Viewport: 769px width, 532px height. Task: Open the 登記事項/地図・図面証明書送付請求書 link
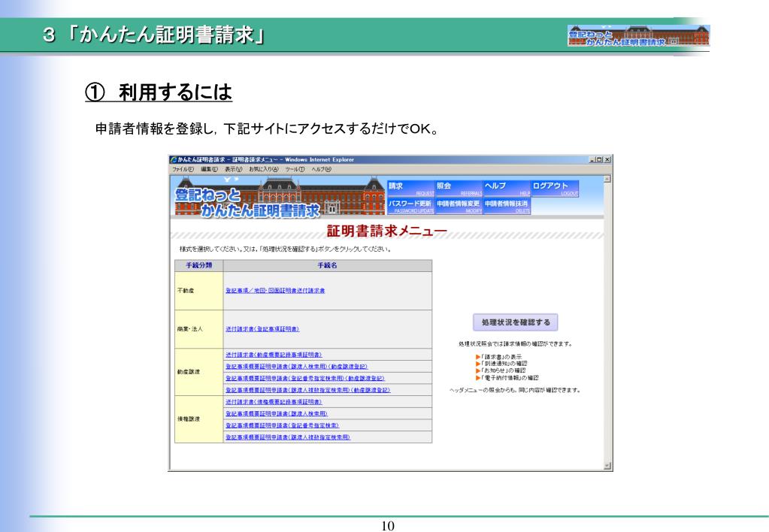[275, 291]
